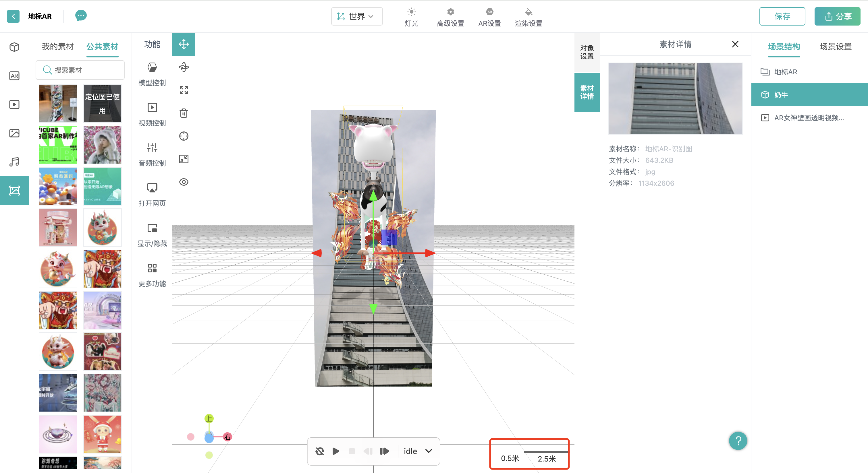Image resolution: width=868 pixels, height=473 pixels.
Task: Expand the idle animation dropdown
Action: tap(428, 451)
